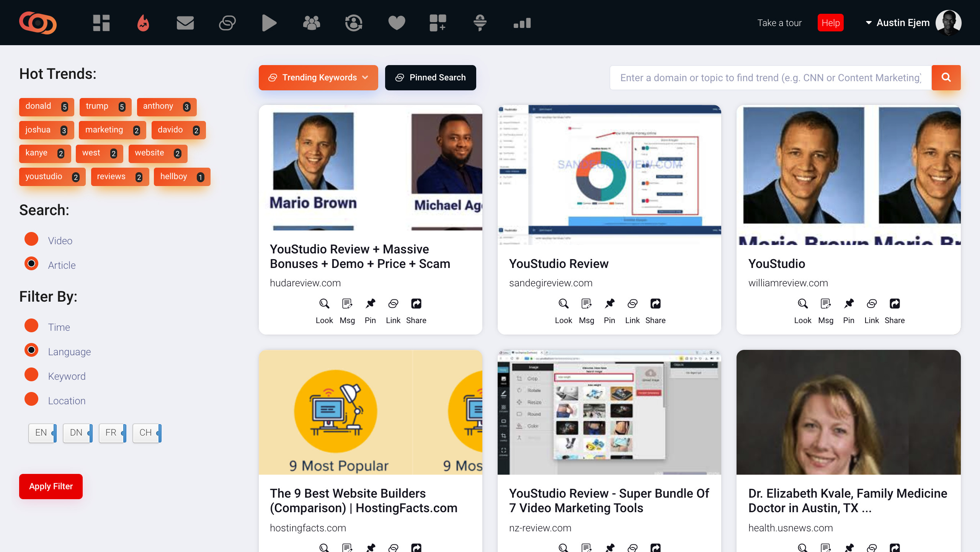The height and width of the screenshot is (552, 980).
Task: Click the add widgets grid-plus icon
Action: (438, 23)
